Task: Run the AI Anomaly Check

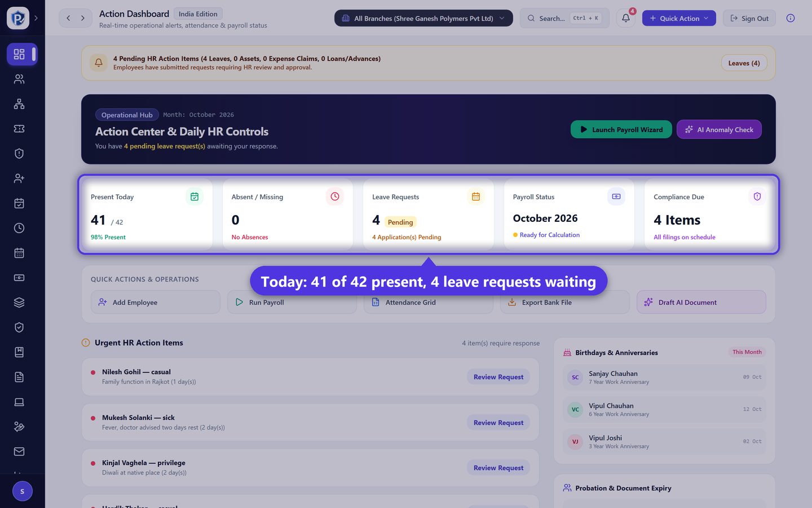Action: [x=719, y=129]
